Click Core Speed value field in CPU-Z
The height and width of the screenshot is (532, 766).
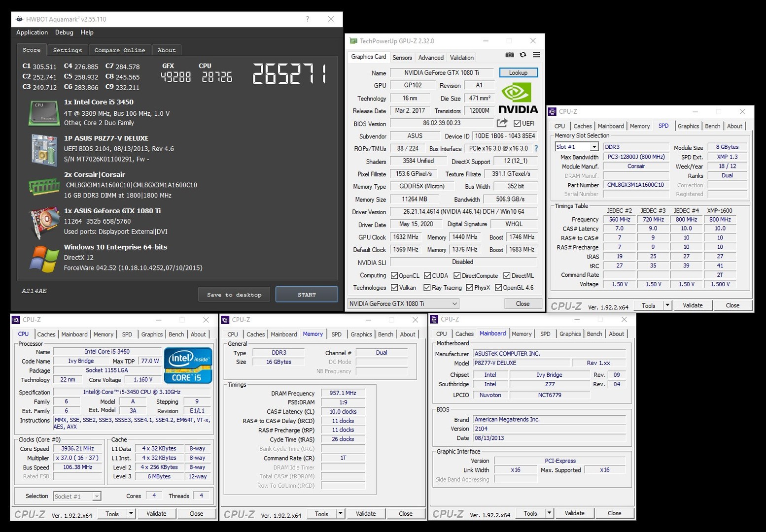77,448
